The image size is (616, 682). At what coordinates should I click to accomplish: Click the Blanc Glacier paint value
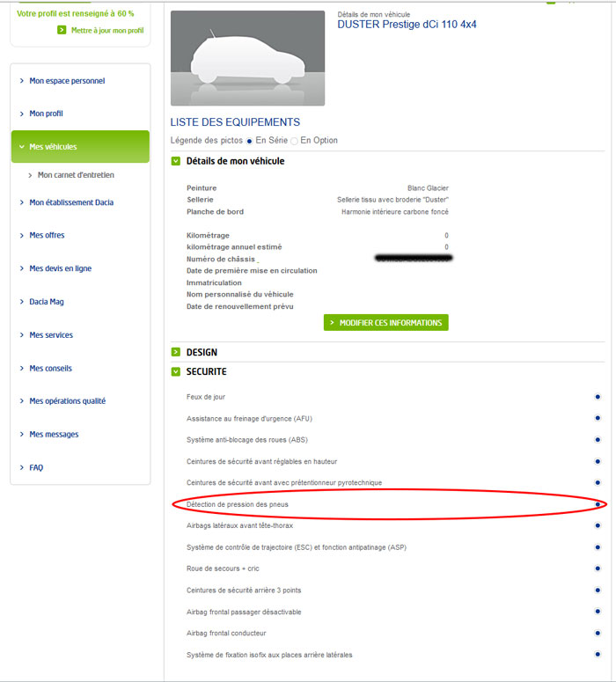coord(428,188)
